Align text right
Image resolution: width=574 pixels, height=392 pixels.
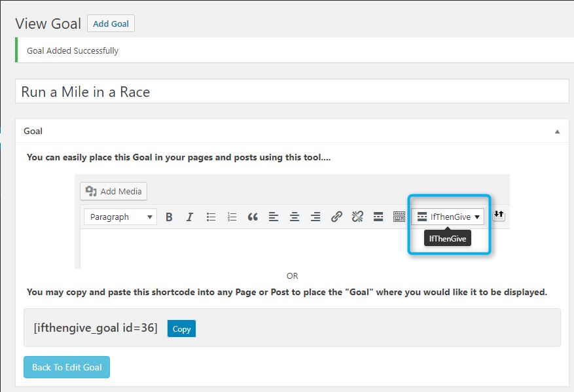coord(315,217)
